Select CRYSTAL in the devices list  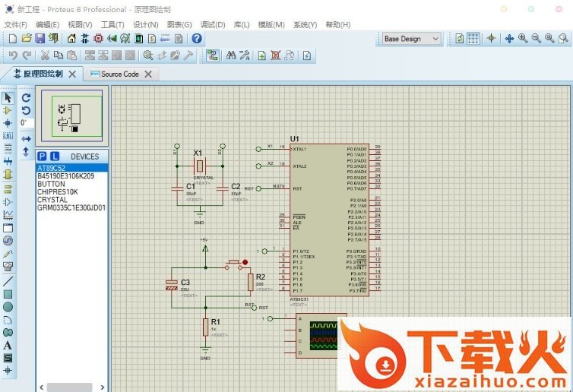point(52,200)
